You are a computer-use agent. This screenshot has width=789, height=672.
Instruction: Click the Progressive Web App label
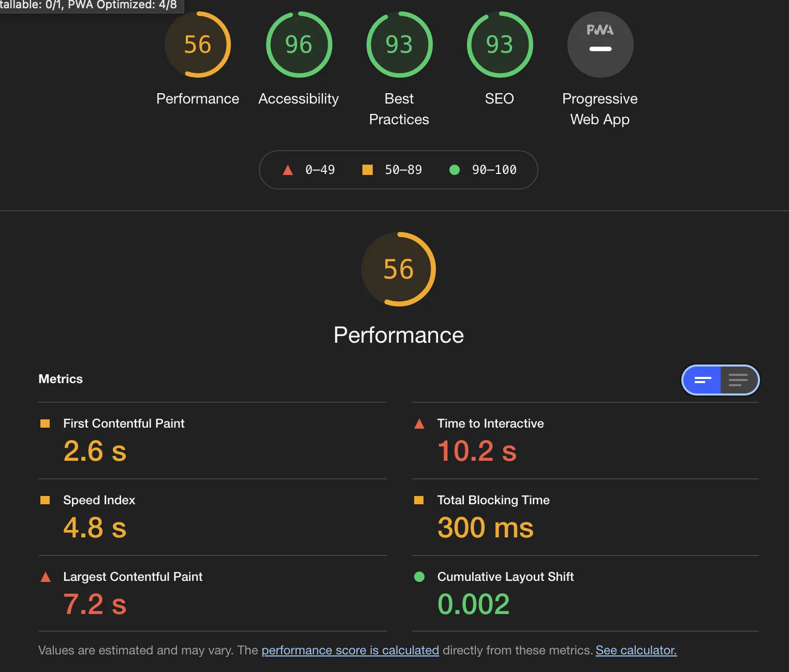(600, 109)
